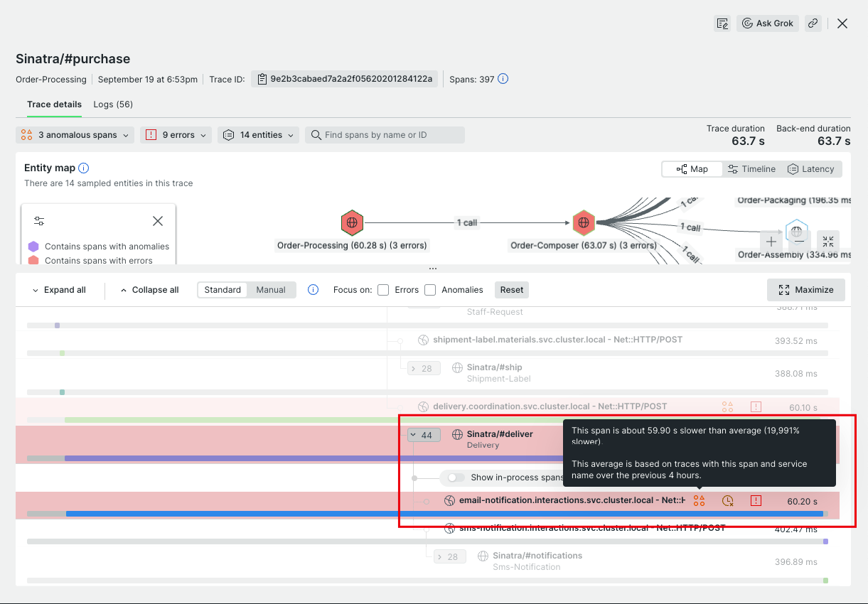Select the Sinatra/#deliver span
The width and height of the screenshot is (868, 604).
500,434
